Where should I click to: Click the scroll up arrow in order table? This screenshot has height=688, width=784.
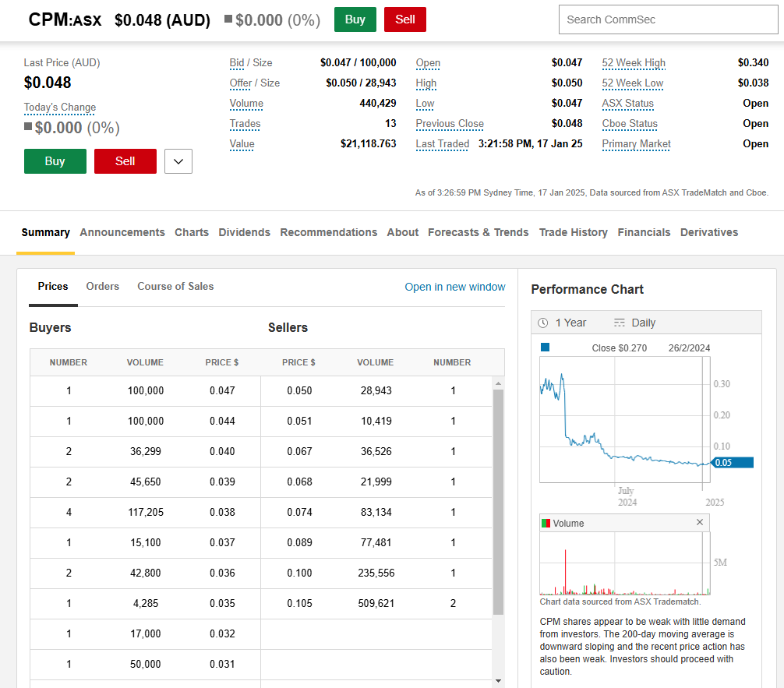498,383
